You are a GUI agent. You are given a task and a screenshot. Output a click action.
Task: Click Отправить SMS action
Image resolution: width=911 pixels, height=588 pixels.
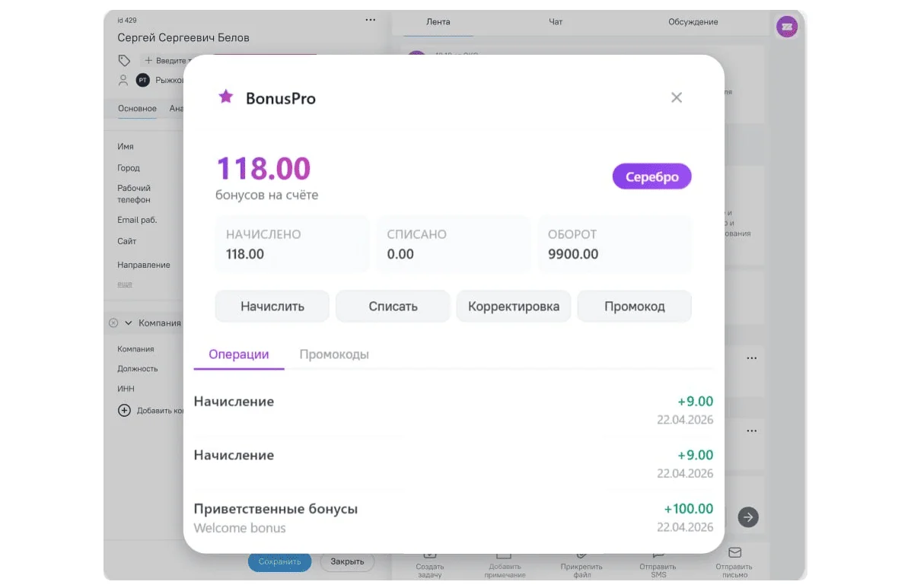point(658,565)
